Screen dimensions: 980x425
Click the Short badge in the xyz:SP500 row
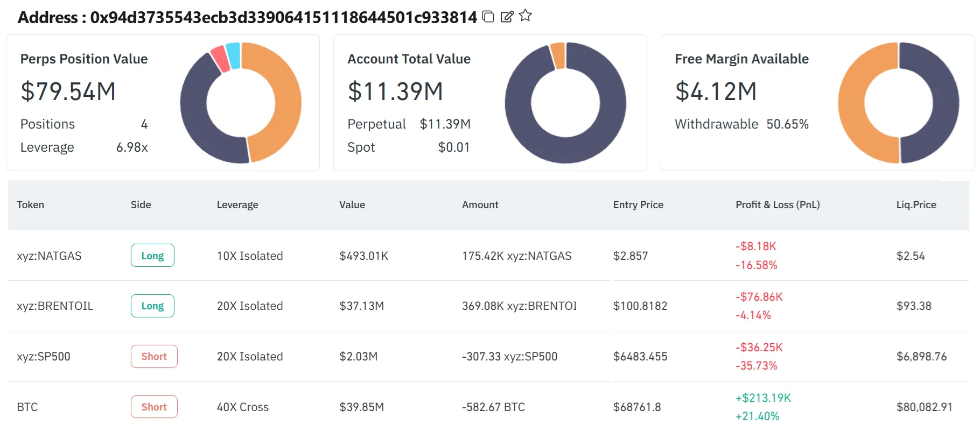point(154,357)
